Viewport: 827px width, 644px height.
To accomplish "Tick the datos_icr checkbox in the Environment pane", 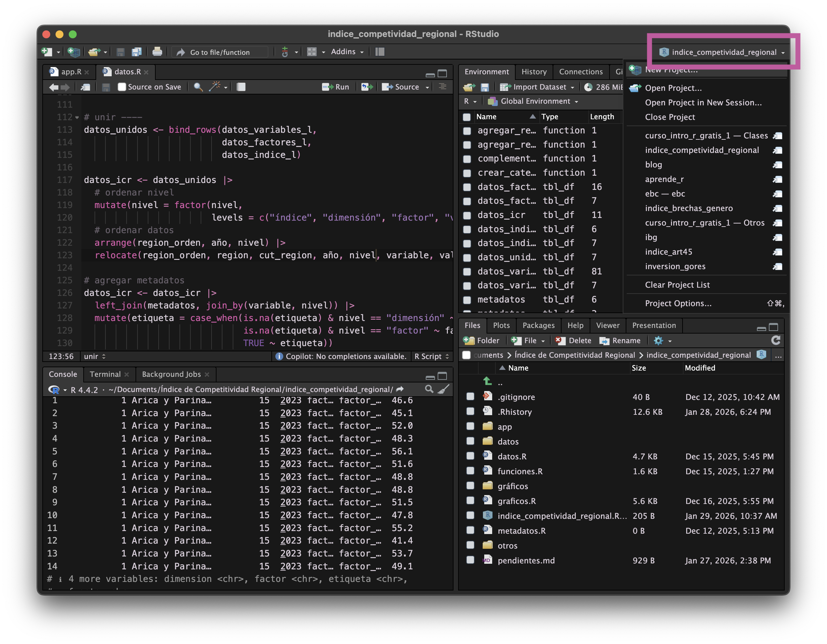I will pyautogui.click(x=467, y=215).
